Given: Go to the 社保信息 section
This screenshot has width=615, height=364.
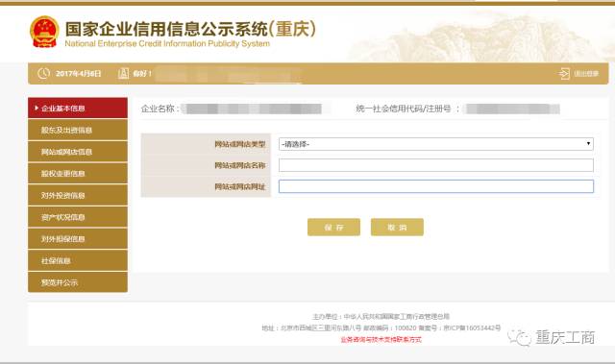Looking at the screenshot, I should pyautogui.click(x=78, y=260).
